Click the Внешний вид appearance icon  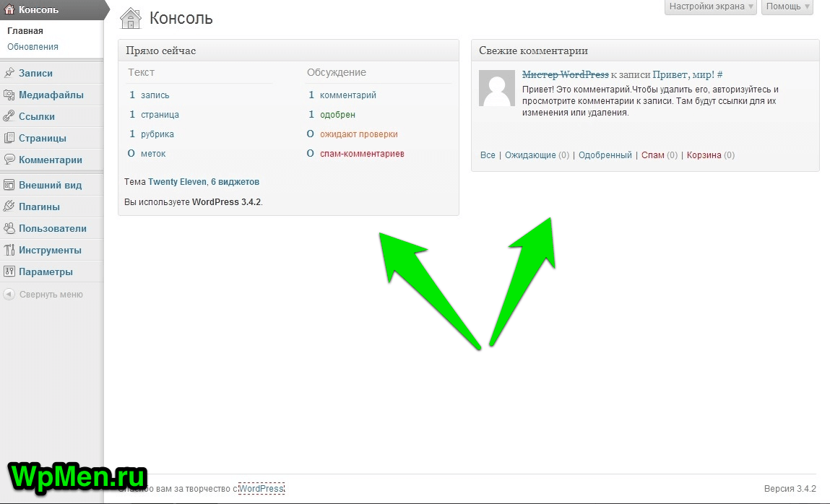click(9, 185)
